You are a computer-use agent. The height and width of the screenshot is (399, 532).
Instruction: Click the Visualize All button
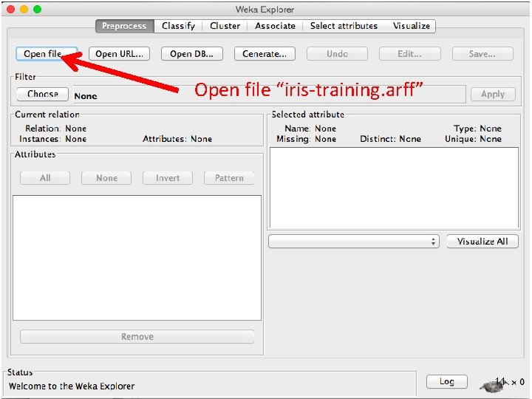click(x=482, y=242)
